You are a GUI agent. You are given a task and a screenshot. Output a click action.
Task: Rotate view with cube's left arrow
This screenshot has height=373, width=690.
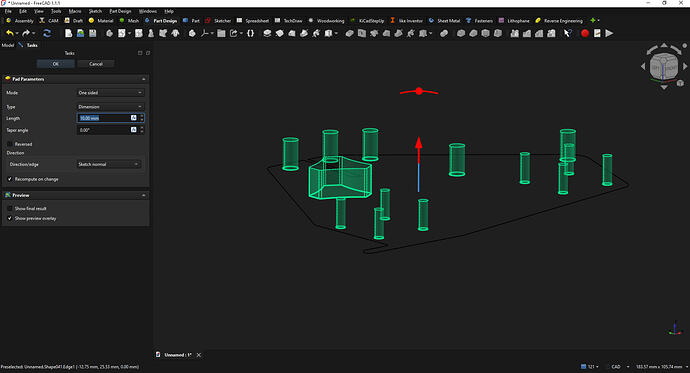[x=643, y=66]
